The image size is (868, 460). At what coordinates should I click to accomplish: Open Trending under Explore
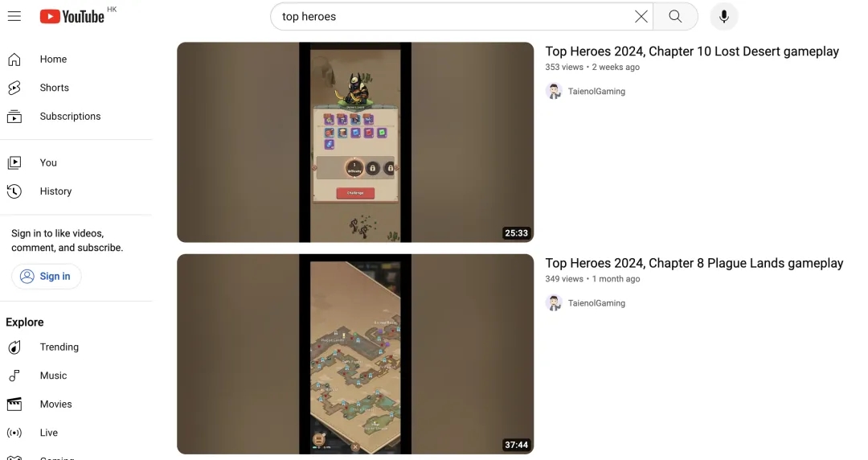76,347
